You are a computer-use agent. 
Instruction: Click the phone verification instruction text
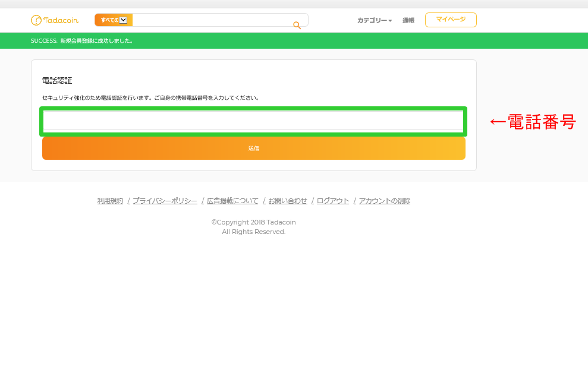coord(151,97)
